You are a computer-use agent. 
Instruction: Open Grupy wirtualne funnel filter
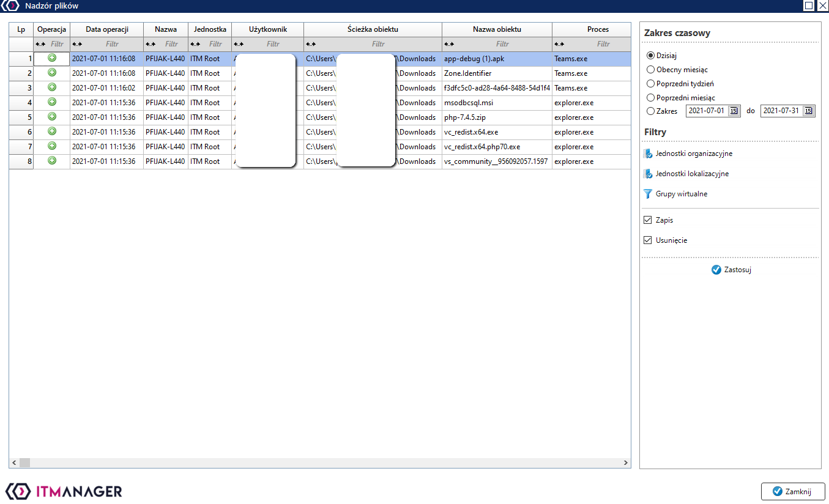tap(681, 194)
